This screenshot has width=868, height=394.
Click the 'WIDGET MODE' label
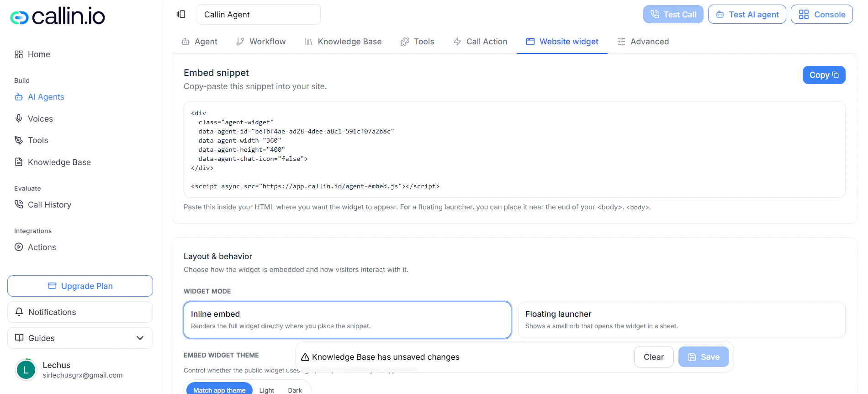pos(207,291)
